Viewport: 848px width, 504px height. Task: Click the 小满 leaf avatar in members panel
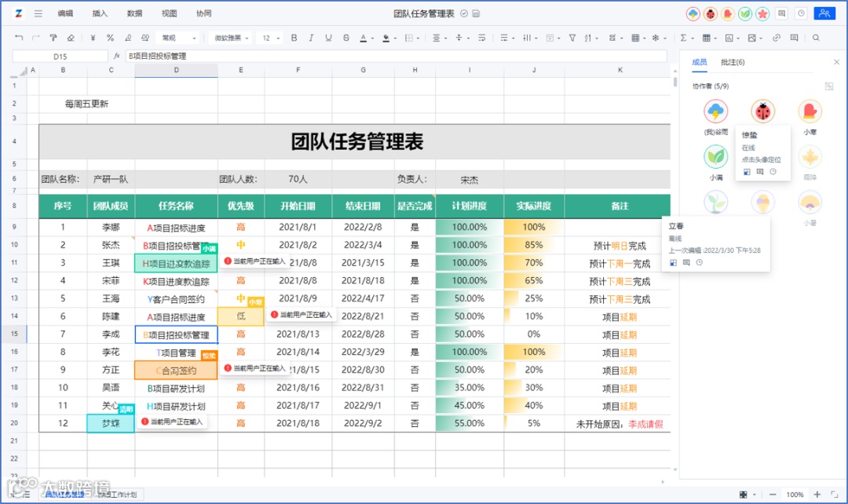click(715, 157)
